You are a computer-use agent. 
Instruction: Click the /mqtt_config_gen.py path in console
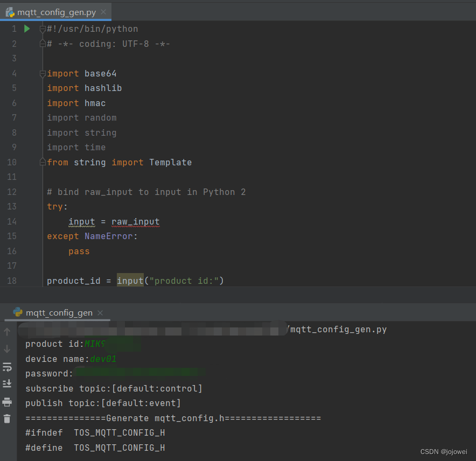pos(337,330)
